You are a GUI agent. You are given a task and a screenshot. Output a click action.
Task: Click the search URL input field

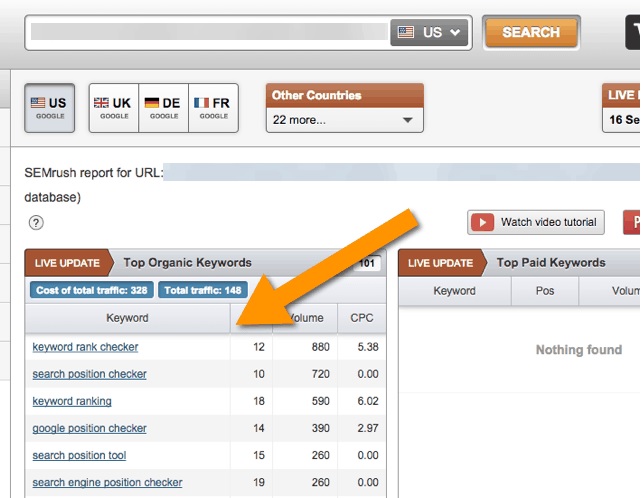tap(208, 32)
